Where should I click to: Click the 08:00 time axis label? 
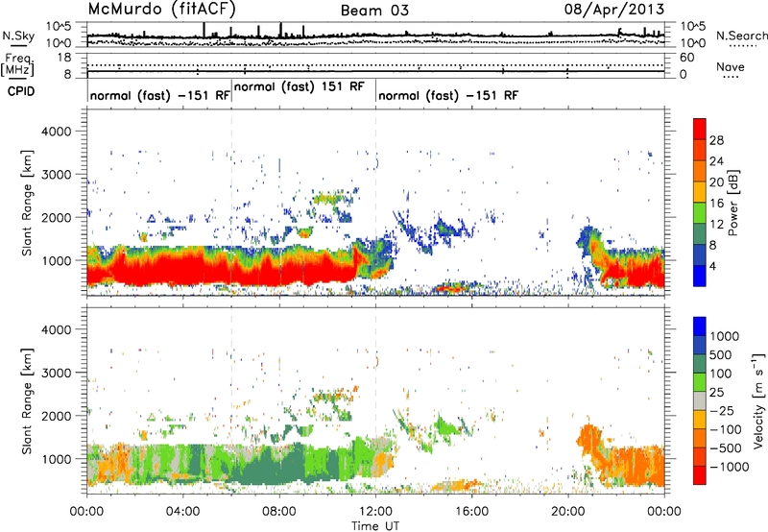pos(279,511)
